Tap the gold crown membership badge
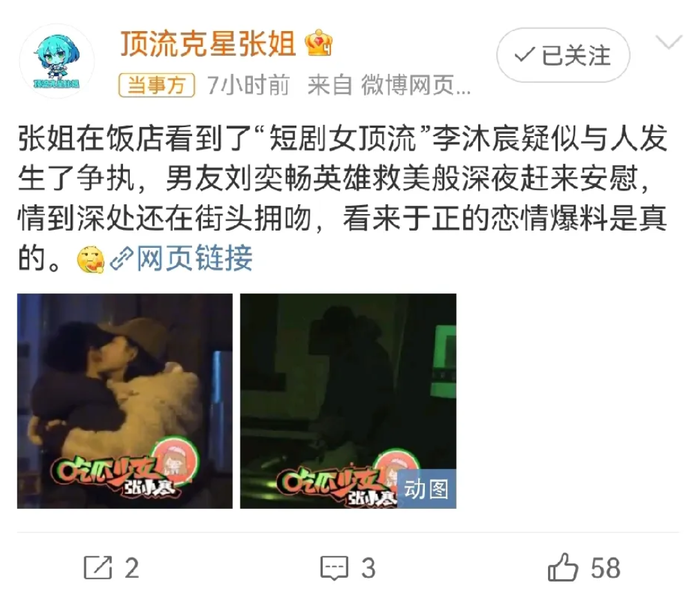The width and height of the screenshot is (700, 600). coord(319,43)
